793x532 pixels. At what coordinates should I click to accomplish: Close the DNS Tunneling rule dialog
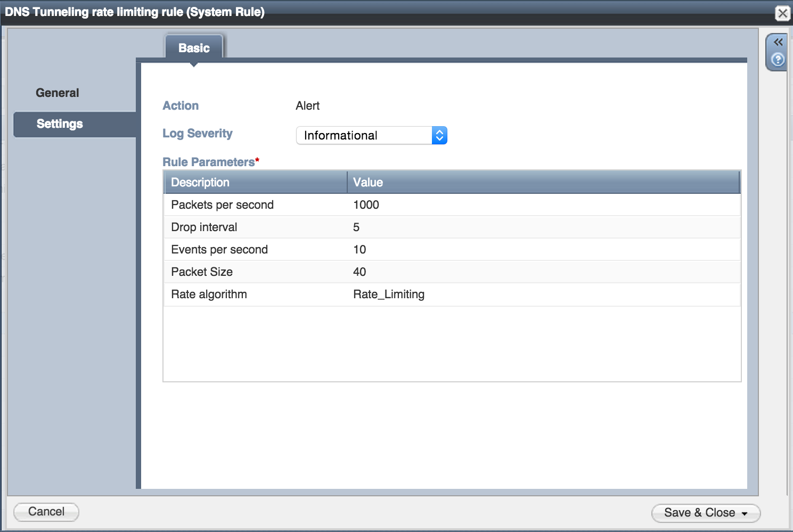pyautogui.click(x=782, y=13)
